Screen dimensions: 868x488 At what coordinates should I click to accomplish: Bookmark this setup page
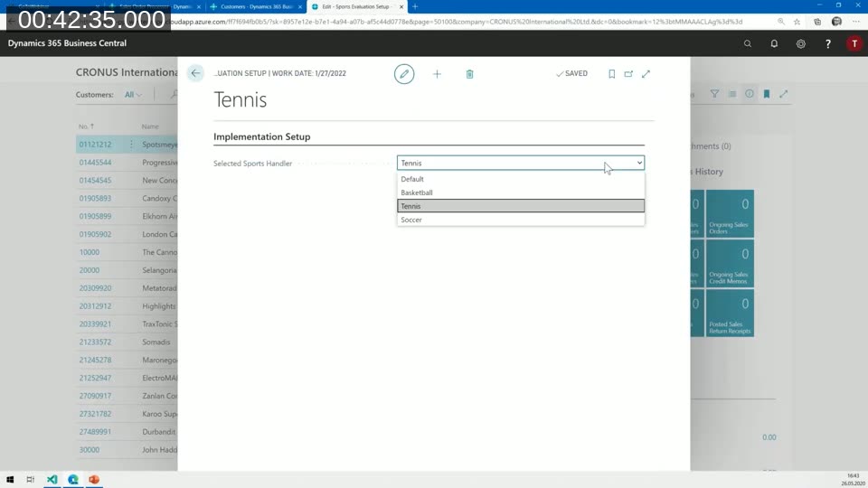click(612, 73)
